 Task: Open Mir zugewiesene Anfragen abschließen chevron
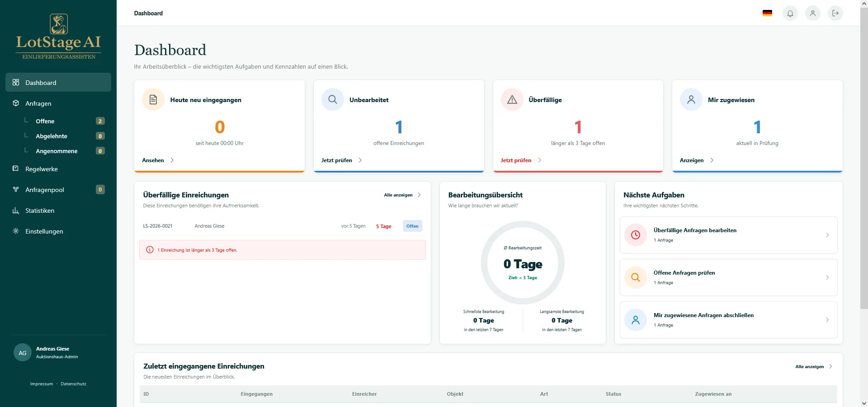tap(827, 320)
